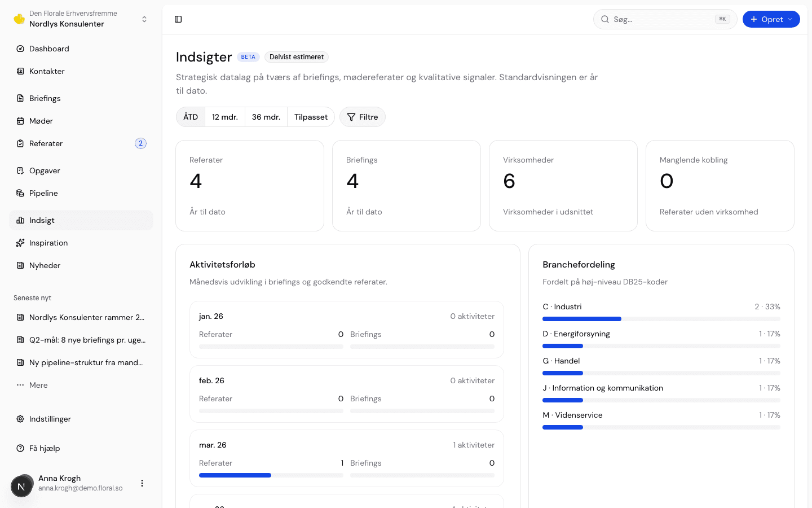Click the mar. 26 Referater progress bar

click(x=271, y=475)
